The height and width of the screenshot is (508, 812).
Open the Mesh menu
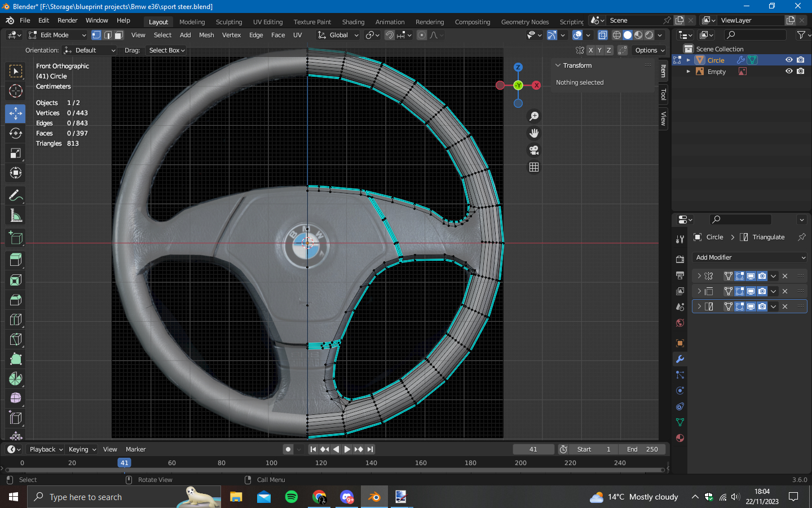coord(206,35)
